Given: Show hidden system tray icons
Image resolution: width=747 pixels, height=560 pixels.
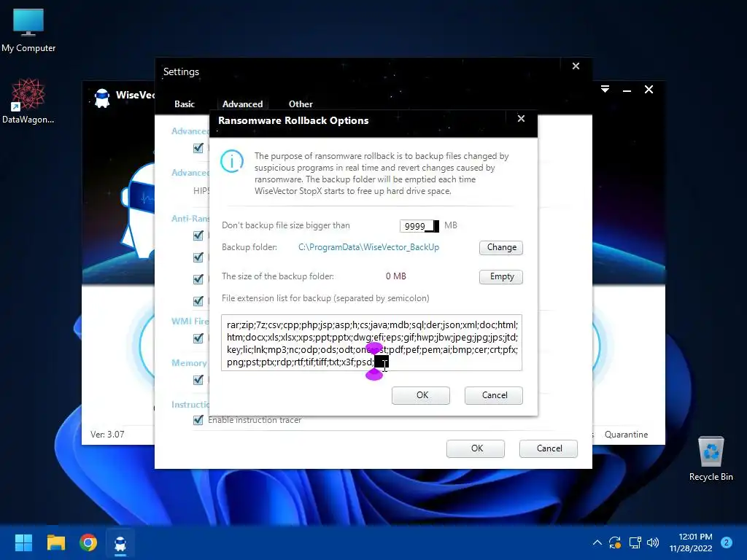Looking at the screenshot, I should click(x=597, y=542).
